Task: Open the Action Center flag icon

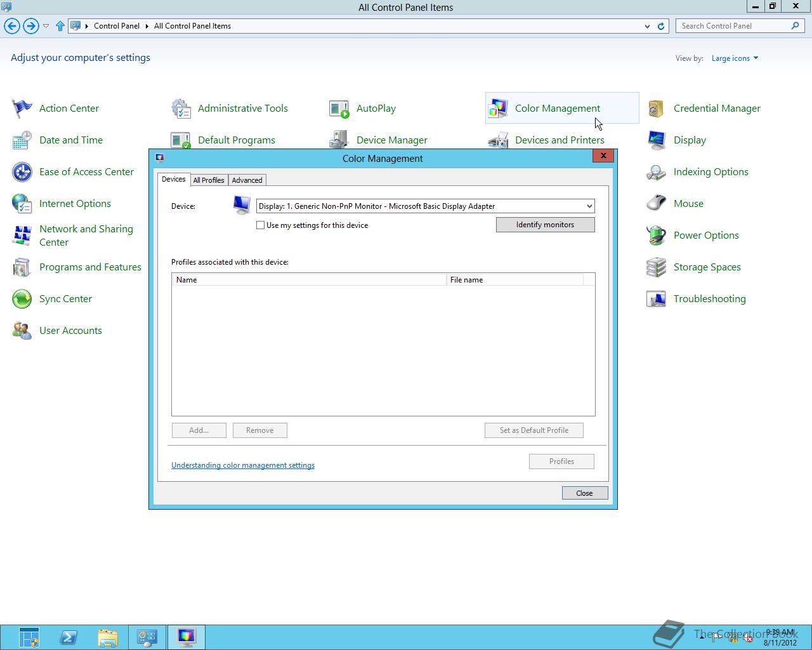Action: [22, 109]
